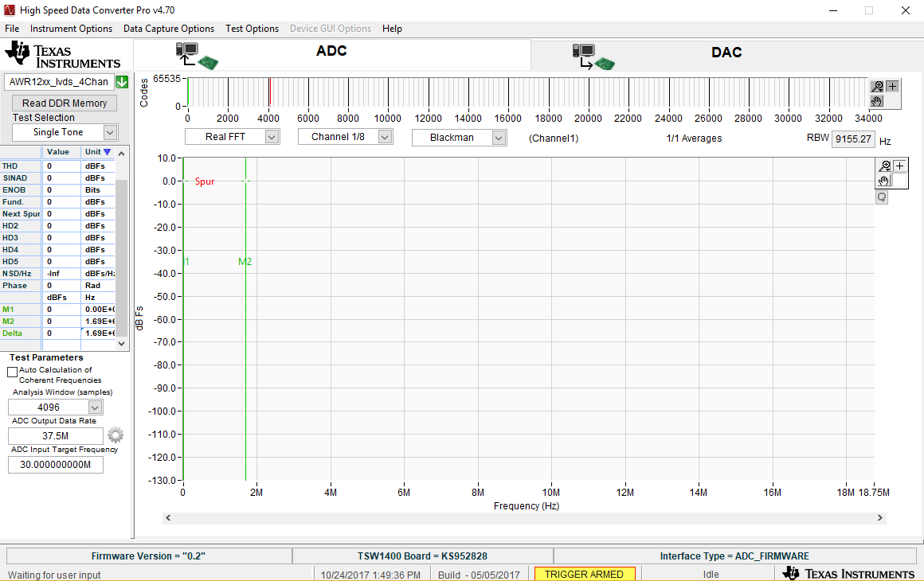
Task: Select the crosshair cursor tool on FFT graph palette
Action: tap(900, 166)
